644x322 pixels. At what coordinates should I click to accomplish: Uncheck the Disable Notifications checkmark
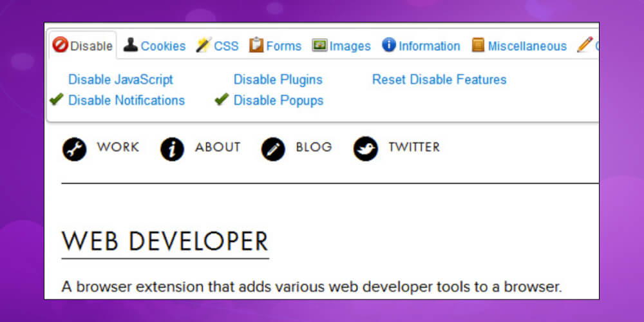(56, 99)
